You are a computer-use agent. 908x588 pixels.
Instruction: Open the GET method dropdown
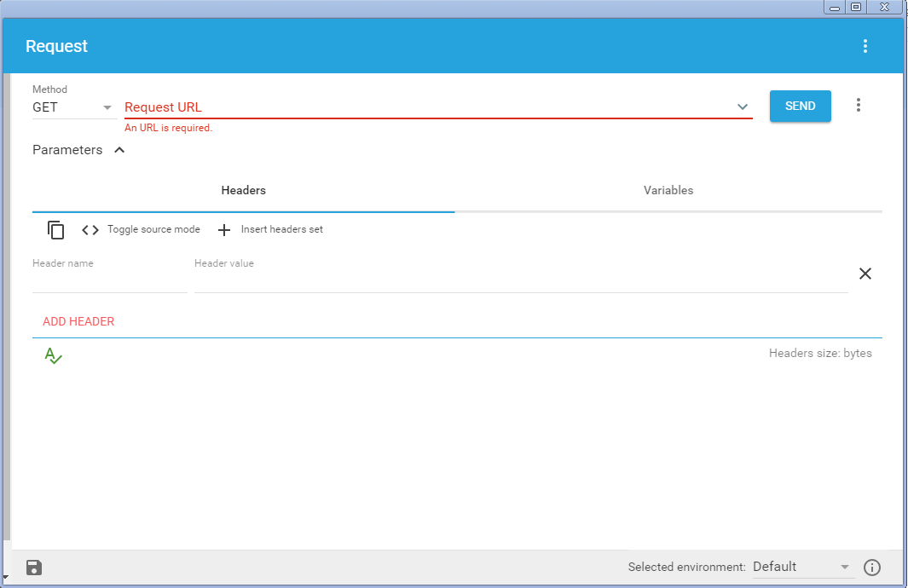tap(107, 107)
